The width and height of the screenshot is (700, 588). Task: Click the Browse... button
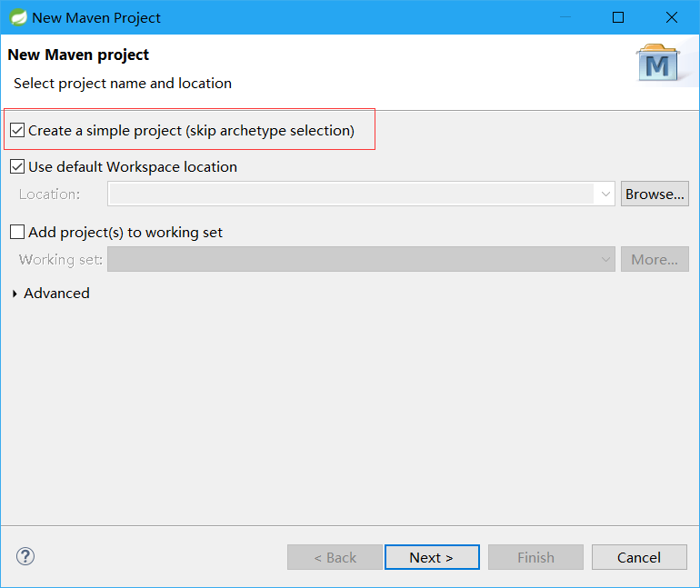[655, 194]
